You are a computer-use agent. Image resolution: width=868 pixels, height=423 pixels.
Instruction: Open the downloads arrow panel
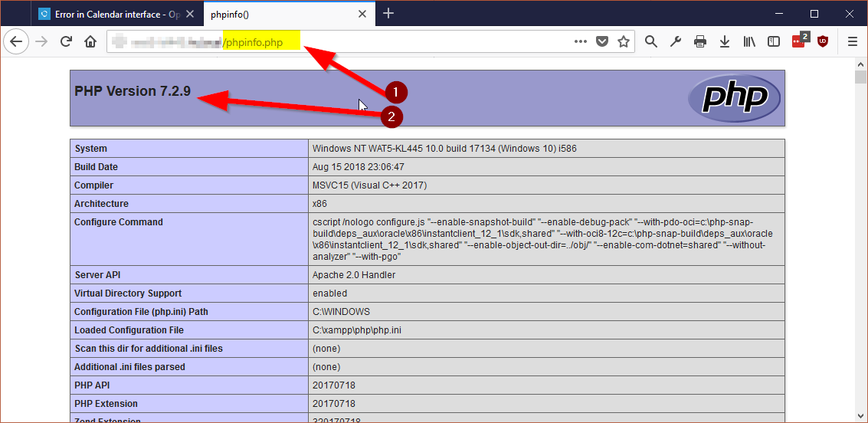(725, 41)
